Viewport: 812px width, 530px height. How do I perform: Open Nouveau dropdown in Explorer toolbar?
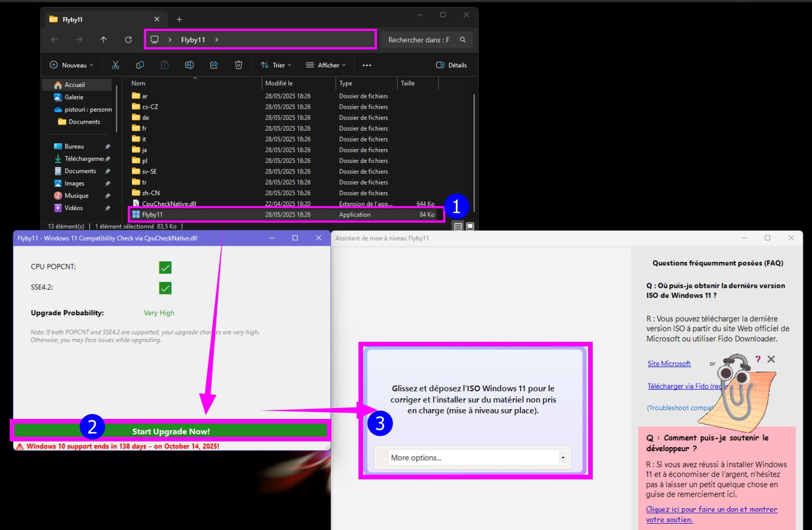72,65
